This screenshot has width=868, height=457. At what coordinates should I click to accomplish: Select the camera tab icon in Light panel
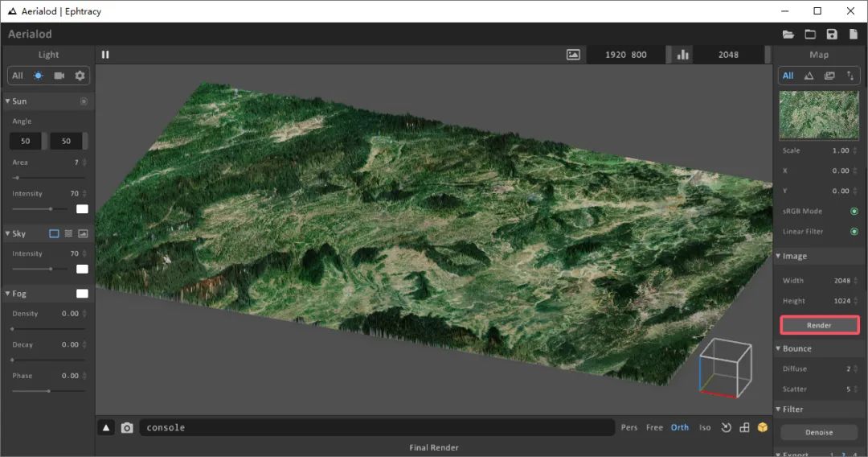coord(59,76)
